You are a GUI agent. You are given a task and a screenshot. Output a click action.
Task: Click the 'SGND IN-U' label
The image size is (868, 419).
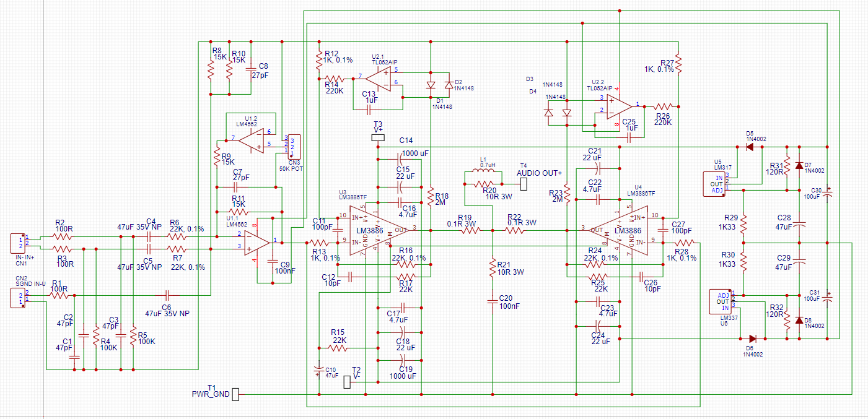pos(31,283)
